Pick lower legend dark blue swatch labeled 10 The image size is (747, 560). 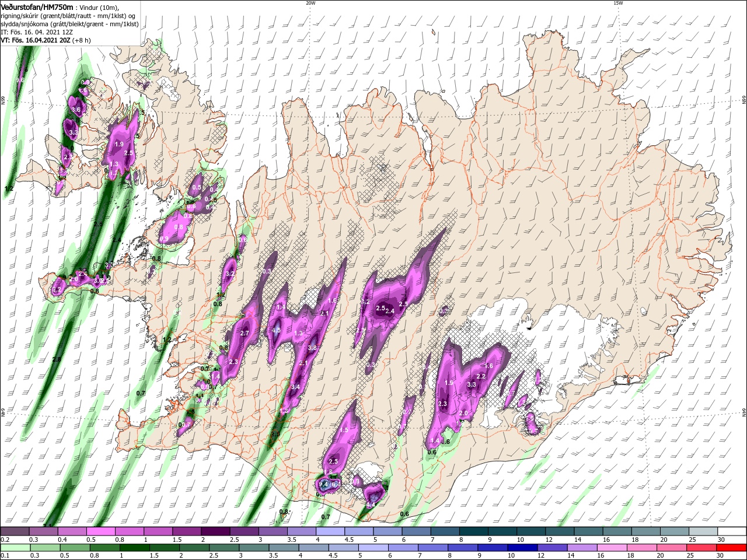[522, 548]
